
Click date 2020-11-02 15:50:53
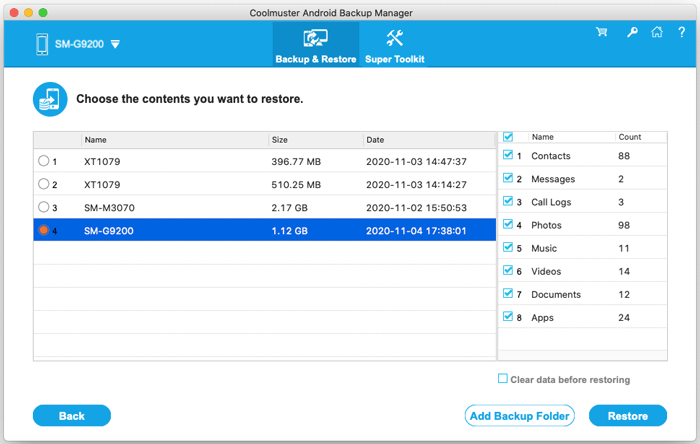pyautogui.click(x=416, y=208)
